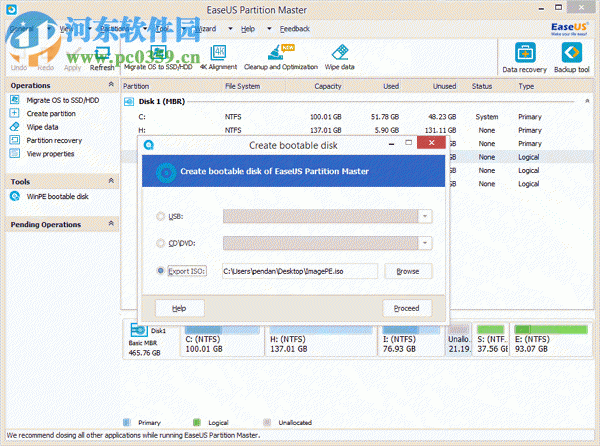
Task: Sort by the Used column header
Action: click(391, 86)
